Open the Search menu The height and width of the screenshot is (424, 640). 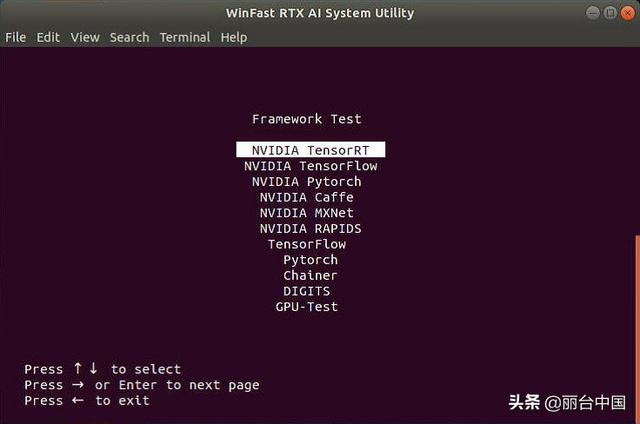click(129, 38)
